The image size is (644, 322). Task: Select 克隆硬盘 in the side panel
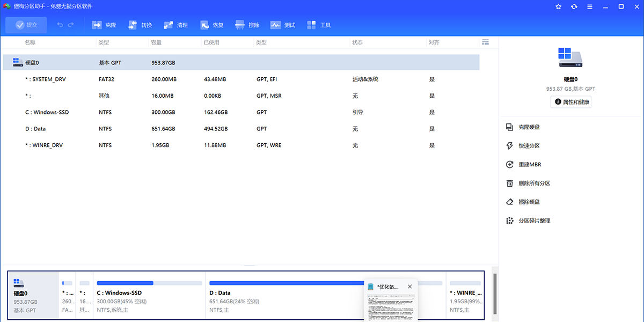[529, 127]
